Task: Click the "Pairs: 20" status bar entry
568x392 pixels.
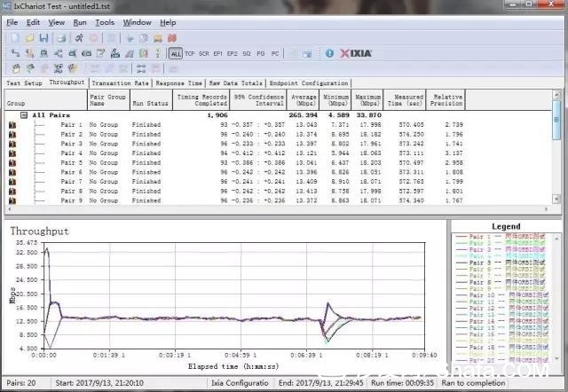Action: click(21, 383)
